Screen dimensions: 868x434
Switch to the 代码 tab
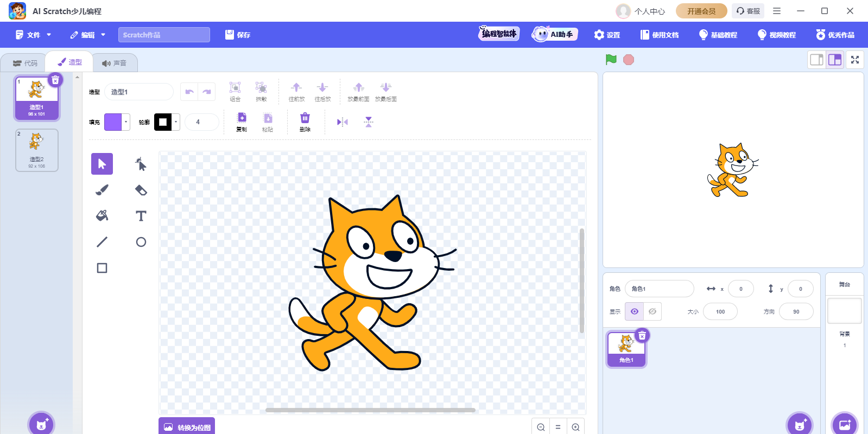[x=26, y=63]
